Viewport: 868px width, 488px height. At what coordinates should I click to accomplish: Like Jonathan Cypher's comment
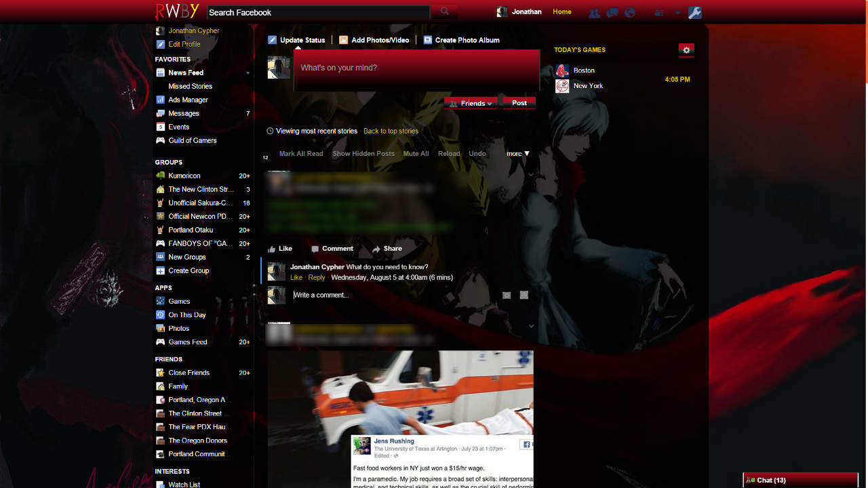click(296, 277)
